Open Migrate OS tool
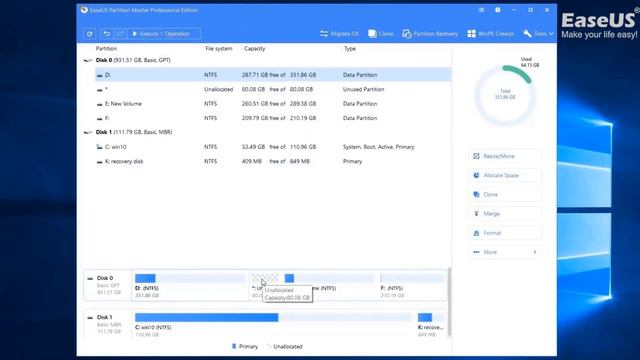640x360 pixels. point(339,34)
